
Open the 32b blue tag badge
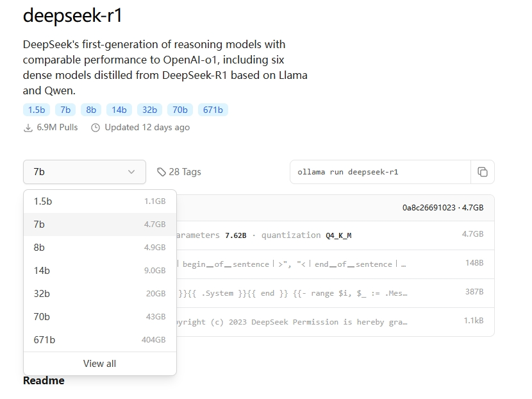click(x=149, y=110)
